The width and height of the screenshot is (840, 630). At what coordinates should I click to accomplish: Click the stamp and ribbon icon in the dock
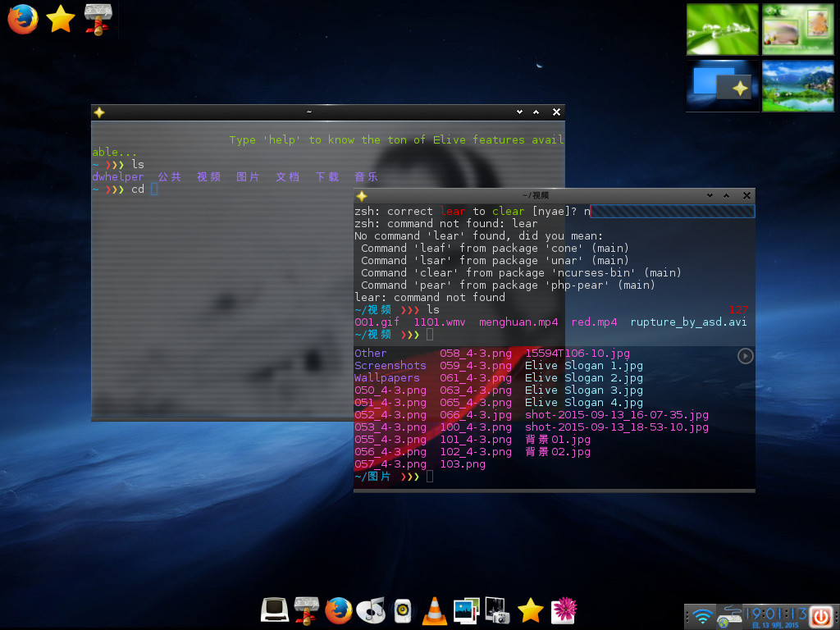[x=307, y=610]
